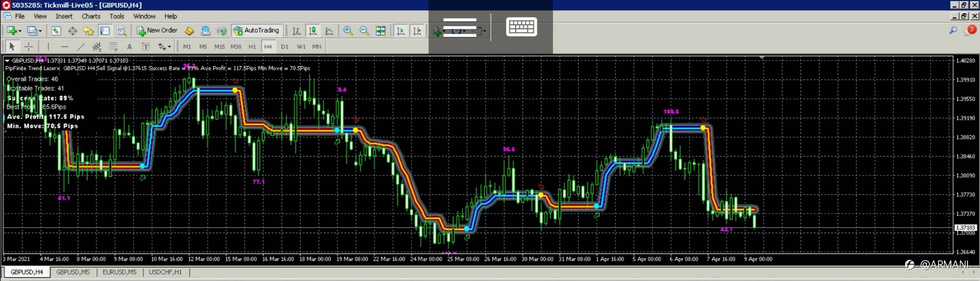Show the on-screen keyboard overlay icon
980x281 pixels.
tap(521, 27)
